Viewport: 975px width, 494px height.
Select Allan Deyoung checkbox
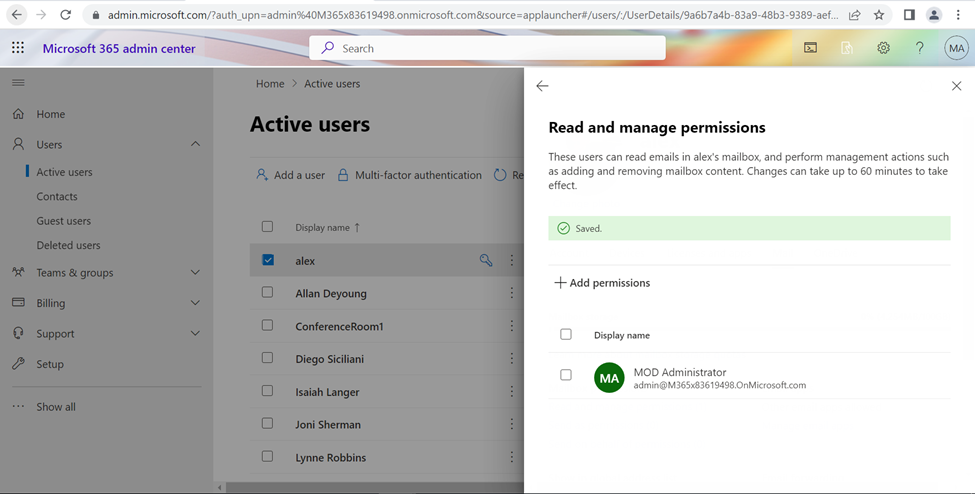[x=267, y=292]
